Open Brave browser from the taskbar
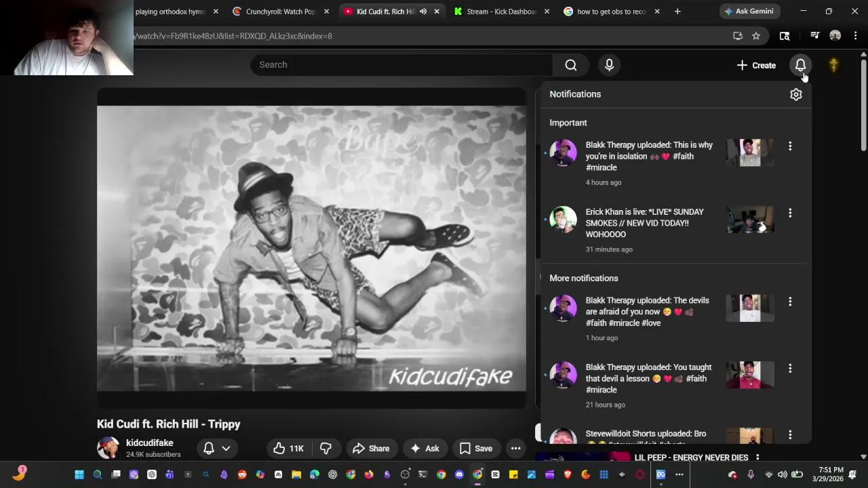Viewport: 868px width, 488px height. (x=568, y=474)
